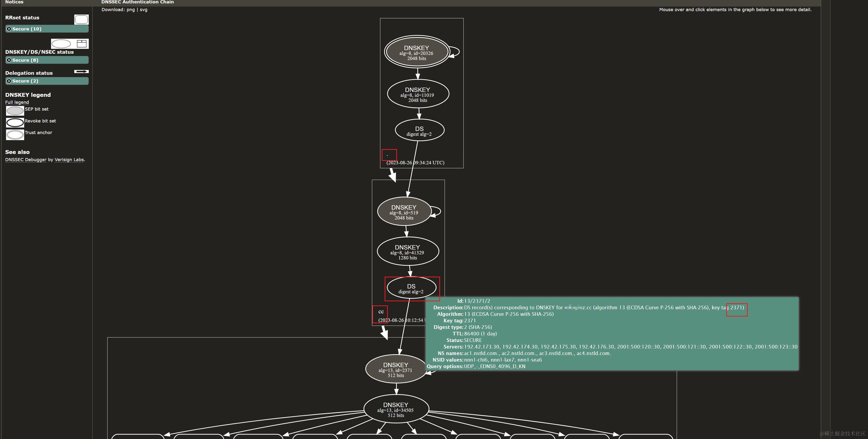Click the Revoke bit set legend icon

(15, 123)
